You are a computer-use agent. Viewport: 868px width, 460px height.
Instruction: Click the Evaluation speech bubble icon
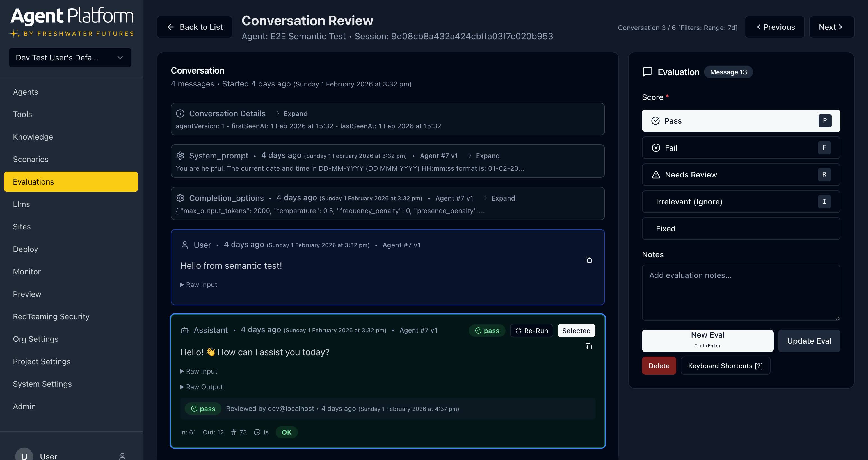[x=647, y=72]
